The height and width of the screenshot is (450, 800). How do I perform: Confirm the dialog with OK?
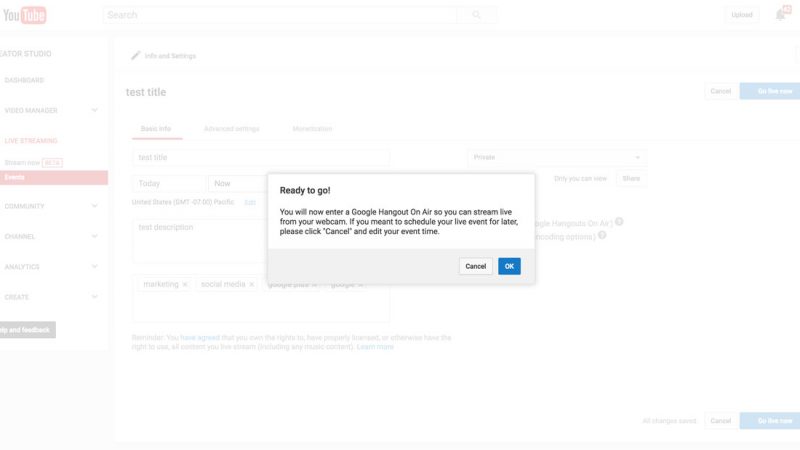(x=509, y=266)
